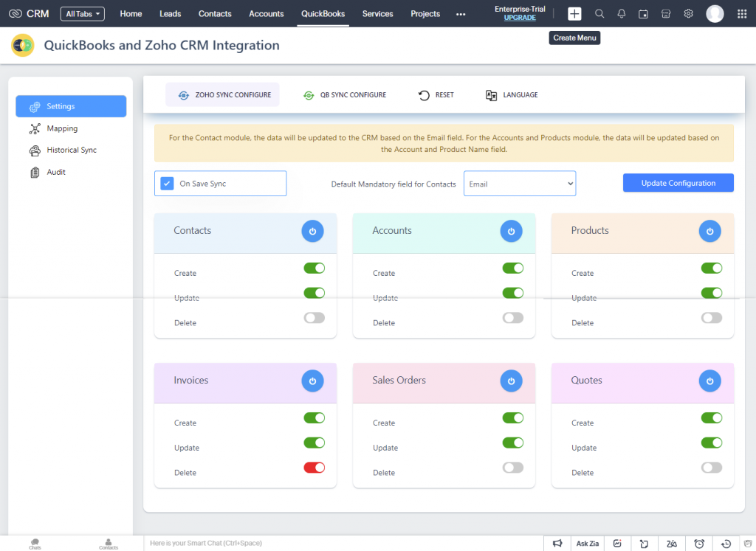The width and height of the screenshot is (756, 551).
Task: Enable Quotes Delete toggle
Action: [x=712, y=468]
